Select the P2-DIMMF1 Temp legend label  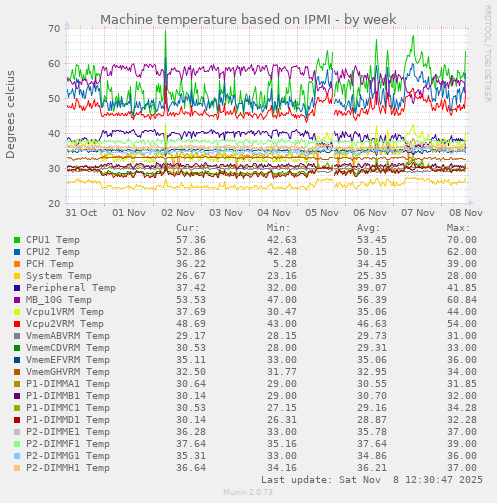coord(68,444)
